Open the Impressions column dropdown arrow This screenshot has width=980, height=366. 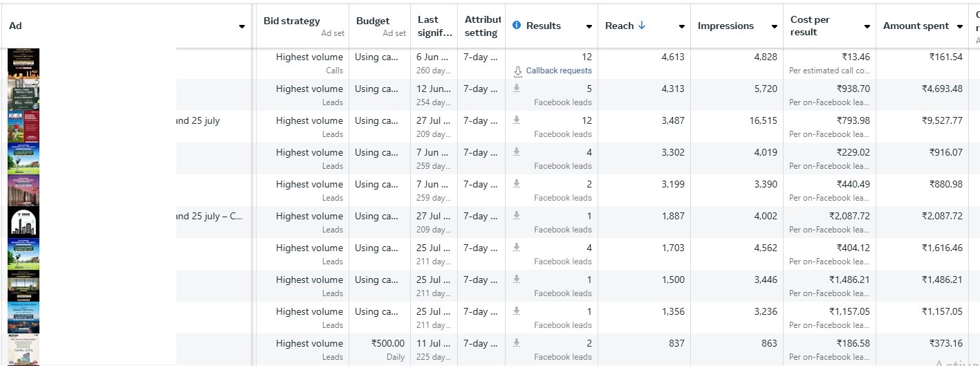(774, 26)
